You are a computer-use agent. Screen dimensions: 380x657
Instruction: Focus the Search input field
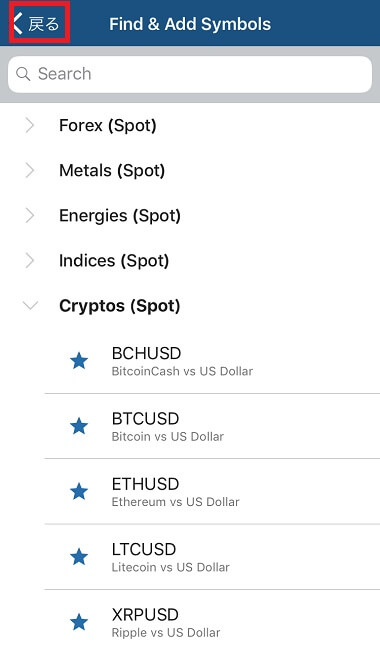click(190, 74)
